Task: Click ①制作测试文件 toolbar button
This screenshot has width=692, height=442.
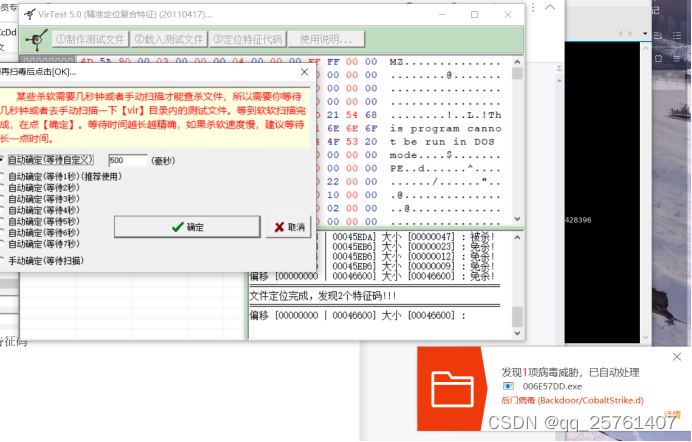Action: coord(90,39)
